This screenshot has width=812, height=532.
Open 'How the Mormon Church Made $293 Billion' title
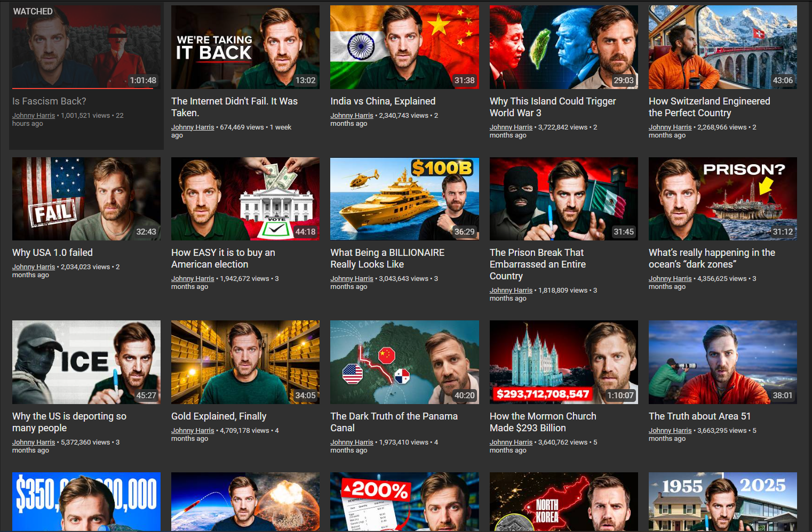point(543,422)
